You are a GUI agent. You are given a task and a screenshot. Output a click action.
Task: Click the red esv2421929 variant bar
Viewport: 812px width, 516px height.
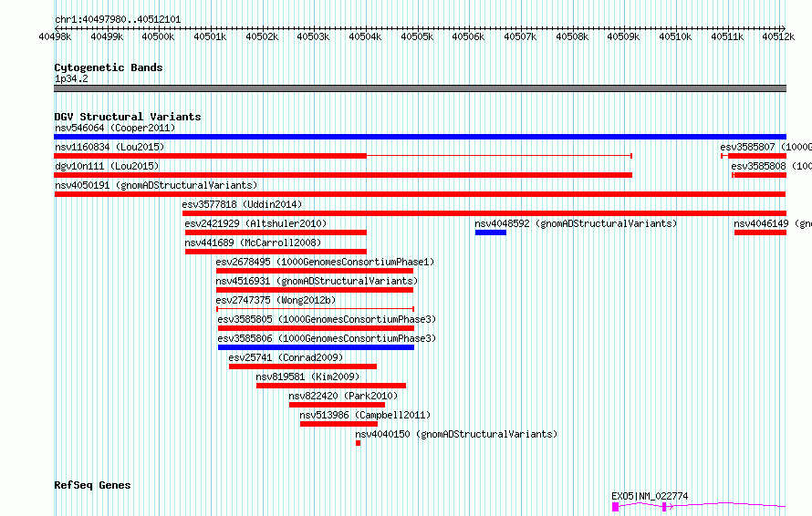pyautogui.click(x=276, y=232)
